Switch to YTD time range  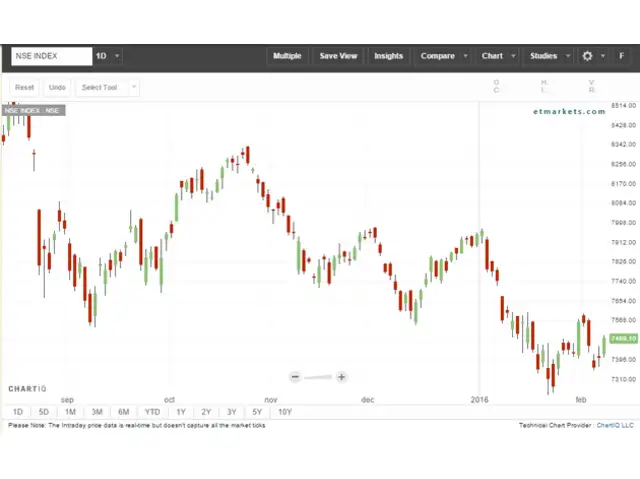pos(152,412)
